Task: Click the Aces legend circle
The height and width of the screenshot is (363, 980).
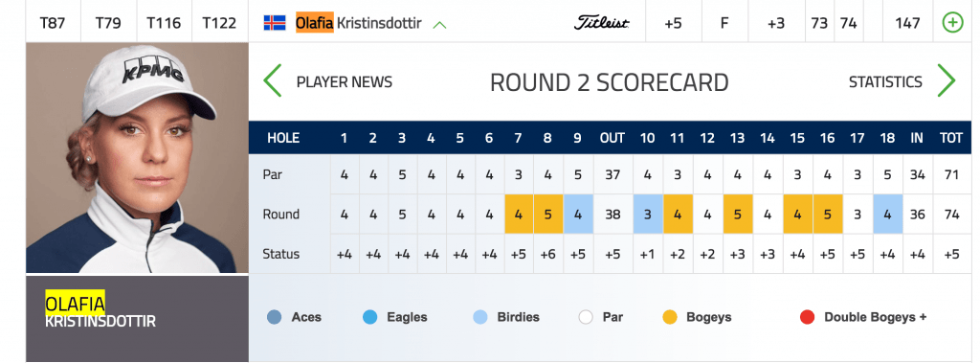Action: click(274, 317)
